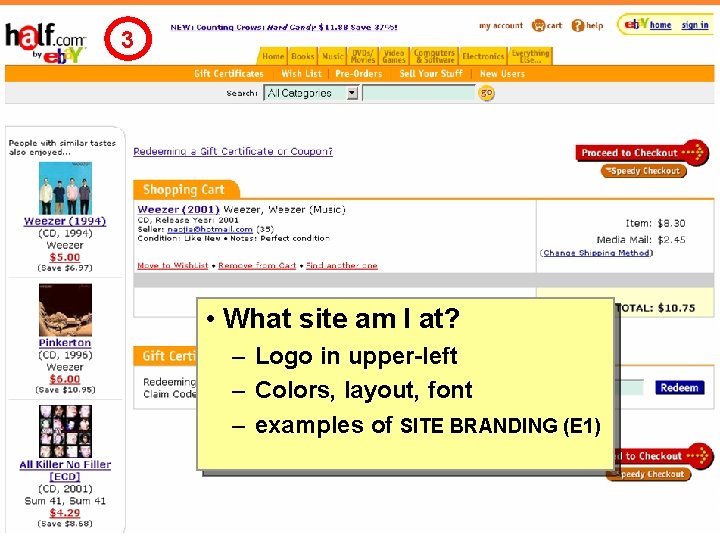
Task: Open Pre-Orders in orange bar
Action: 359,74
